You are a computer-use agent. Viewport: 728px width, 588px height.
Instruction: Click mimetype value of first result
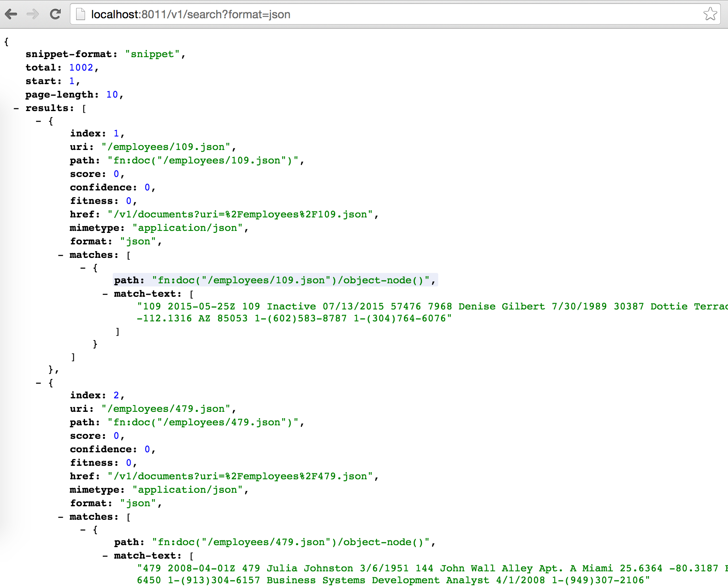click(x=187, y=228)
